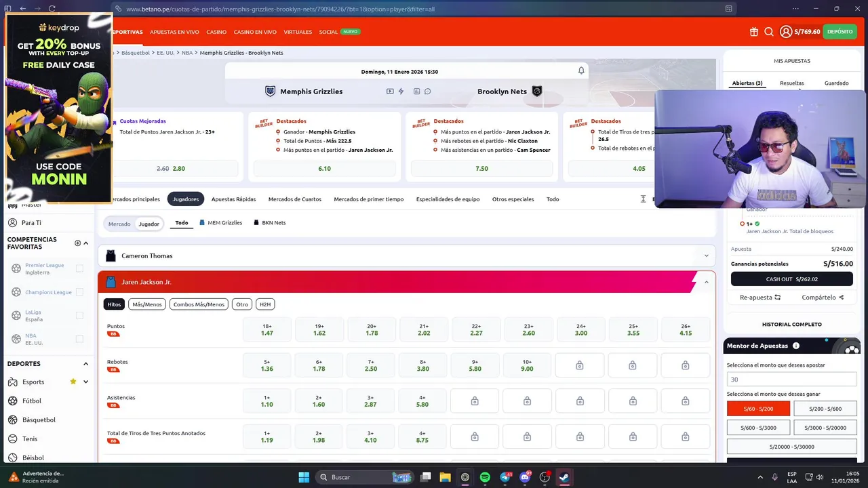Open Steam from the taskbar
Screen dimensions: 868x488
(x=564, y=477)
